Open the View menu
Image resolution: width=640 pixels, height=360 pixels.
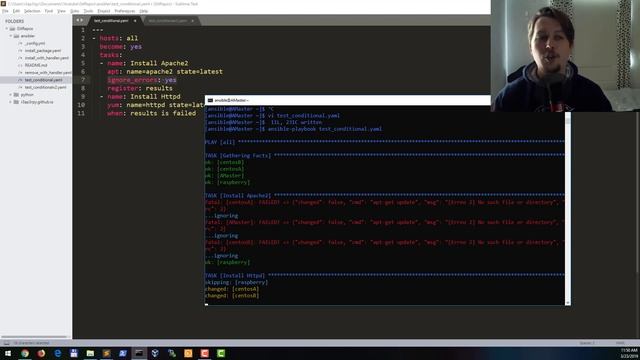pyautogui.click(x=61, y=11)
